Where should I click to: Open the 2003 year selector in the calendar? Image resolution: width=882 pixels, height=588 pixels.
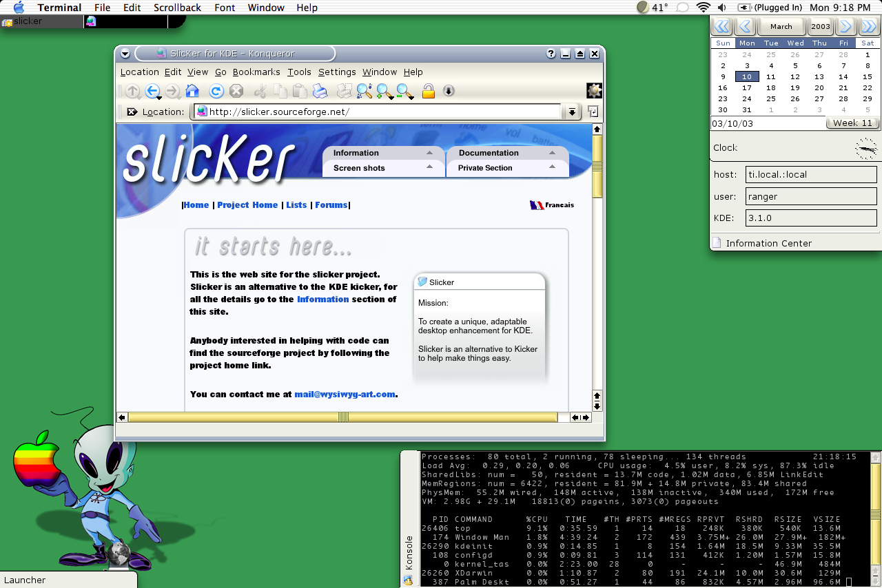[820, 27]
